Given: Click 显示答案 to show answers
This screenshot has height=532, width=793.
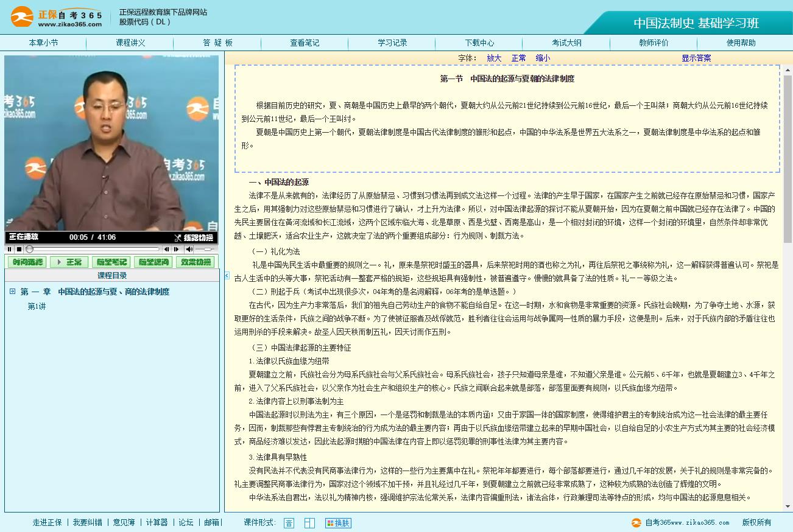Looking at the screenshot, I should pos(696,58).
